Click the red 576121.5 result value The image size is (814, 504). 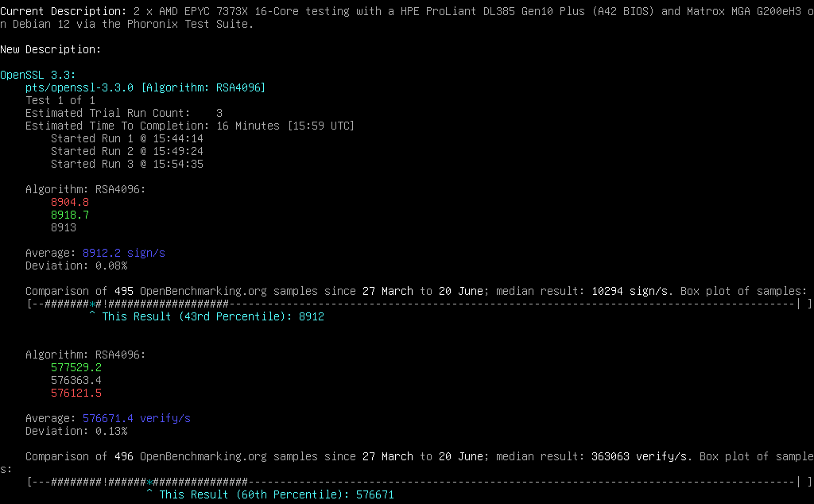pyautogui.click(x=76, y=393)
